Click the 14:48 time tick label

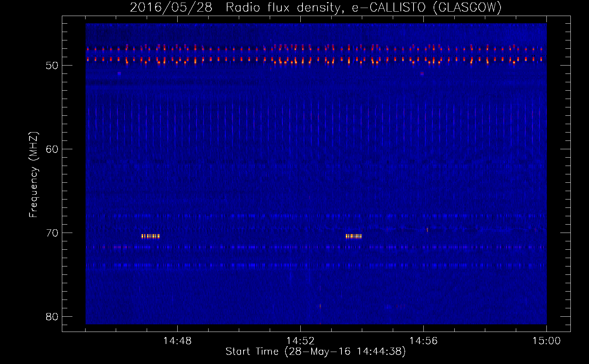coord(177,341)
